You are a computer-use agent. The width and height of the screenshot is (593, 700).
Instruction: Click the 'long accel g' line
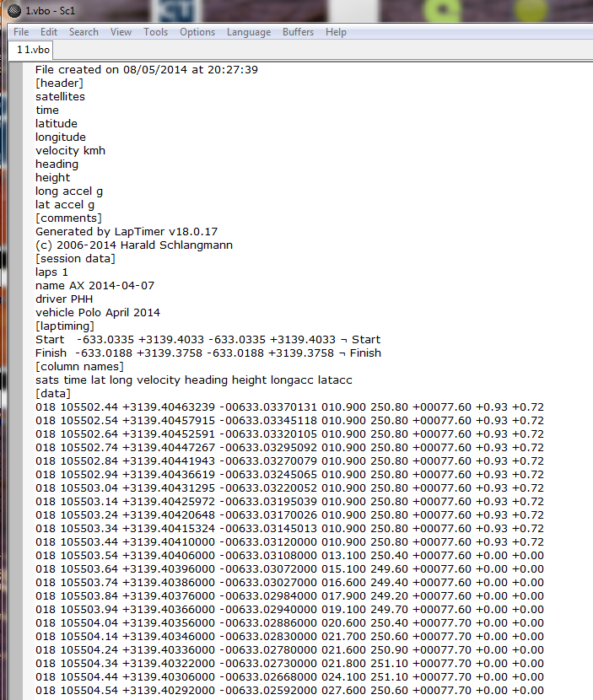click(69, 191)
